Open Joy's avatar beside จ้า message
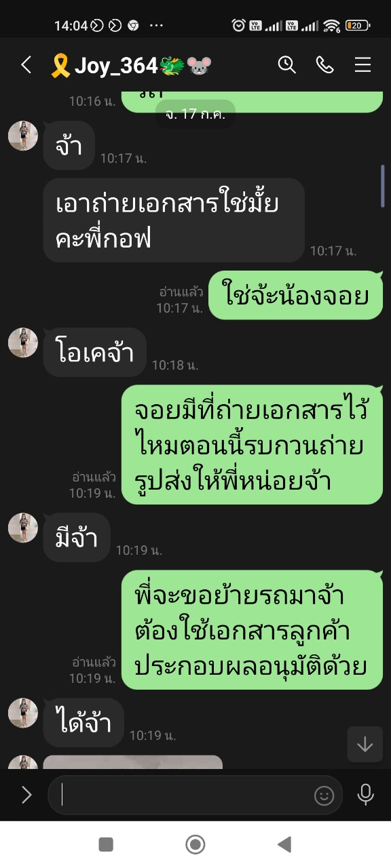 pyautogui.click(x=22, y=136)
